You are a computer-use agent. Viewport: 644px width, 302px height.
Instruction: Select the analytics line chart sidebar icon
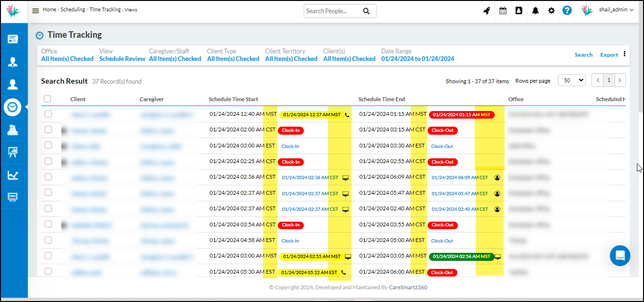pyautogui.click(x=13, y=175)
